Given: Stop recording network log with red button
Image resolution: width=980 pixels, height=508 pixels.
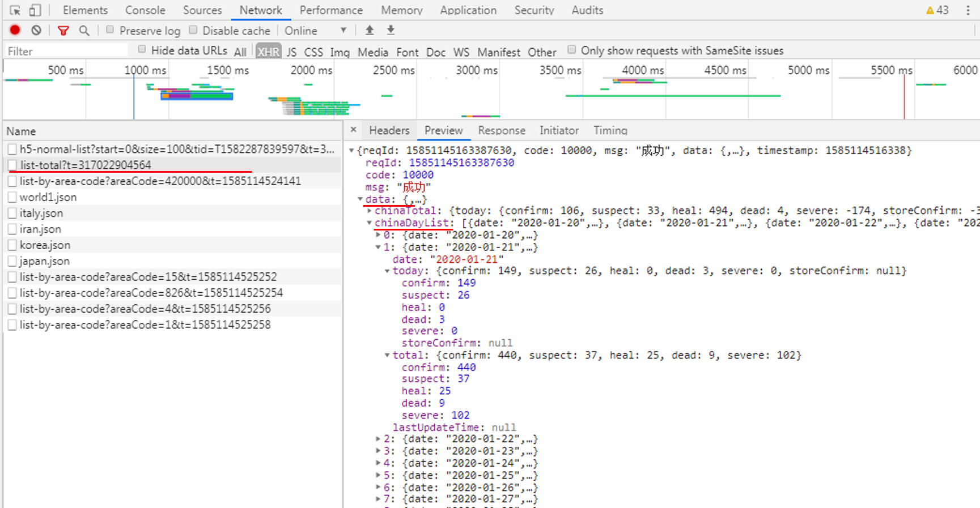Looking at the screenshot, I should (x=15, y=31).
